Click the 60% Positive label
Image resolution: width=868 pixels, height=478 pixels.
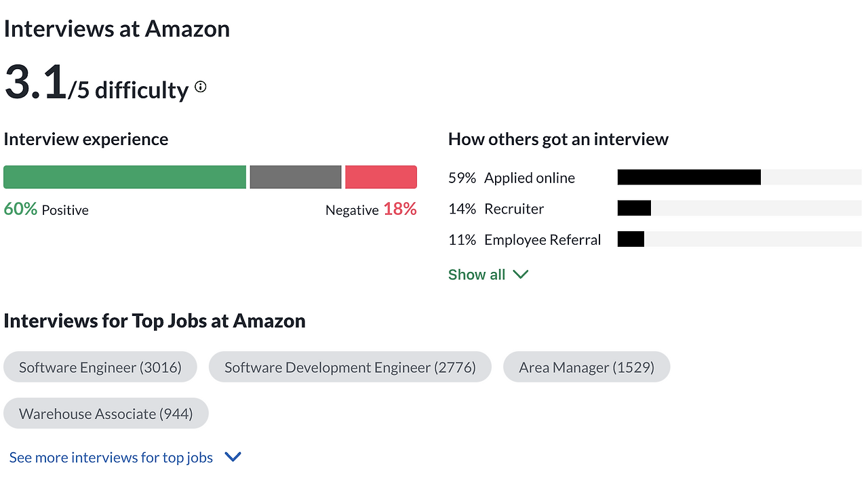click(x=46, y=210)
